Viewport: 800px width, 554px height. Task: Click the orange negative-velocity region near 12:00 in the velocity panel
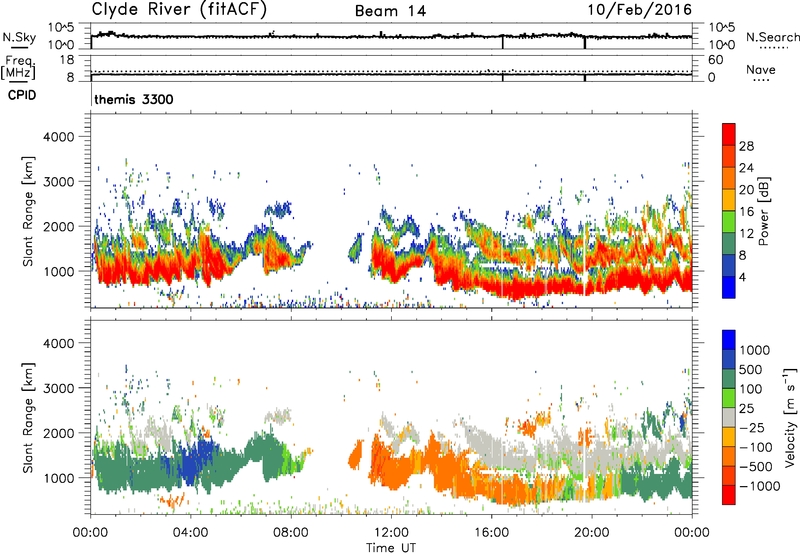398,467
